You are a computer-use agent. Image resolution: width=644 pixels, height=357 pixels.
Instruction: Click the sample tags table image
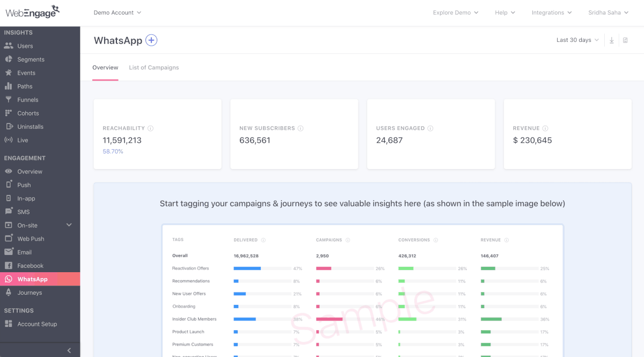(x=363, y=290)
